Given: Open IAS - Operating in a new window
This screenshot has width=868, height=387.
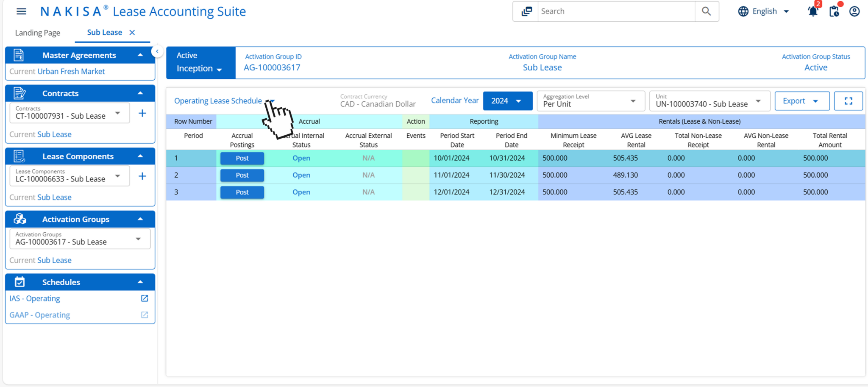Looking at the screenshot, I should [144, 298].
